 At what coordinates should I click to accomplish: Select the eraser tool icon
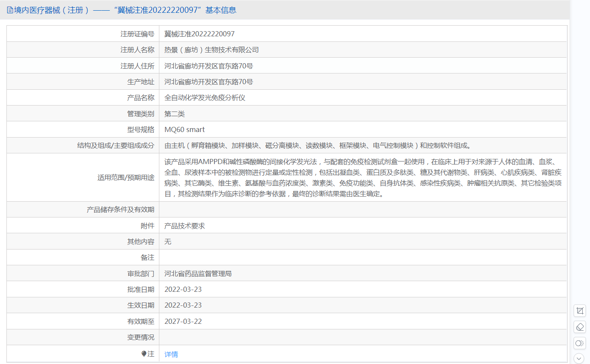click(x=579, y=327)
